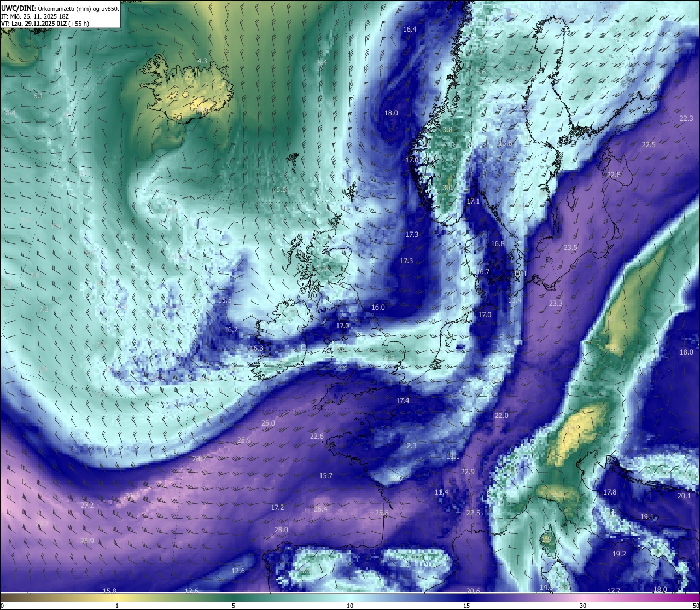The height and width of the screenshot is (610, 700).
Task: Click the '5' tick label on the color scale
Action: click(234, 606)
